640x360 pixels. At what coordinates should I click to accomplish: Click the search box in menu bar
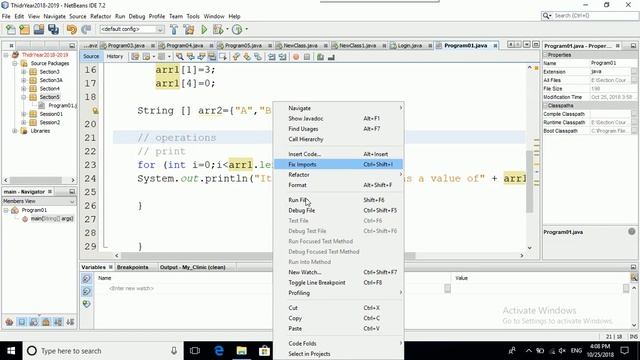pos(589,16)
